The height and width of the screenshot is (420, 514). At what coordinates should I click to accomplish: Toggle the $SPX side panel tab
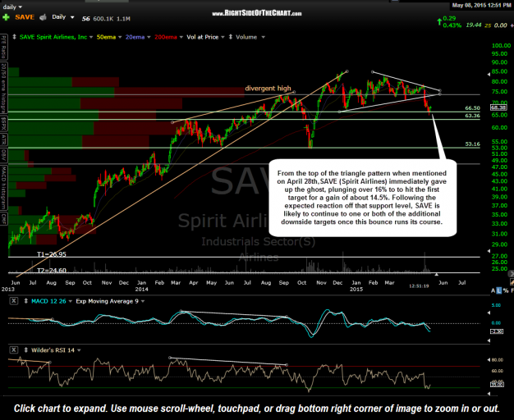point(3,123)
